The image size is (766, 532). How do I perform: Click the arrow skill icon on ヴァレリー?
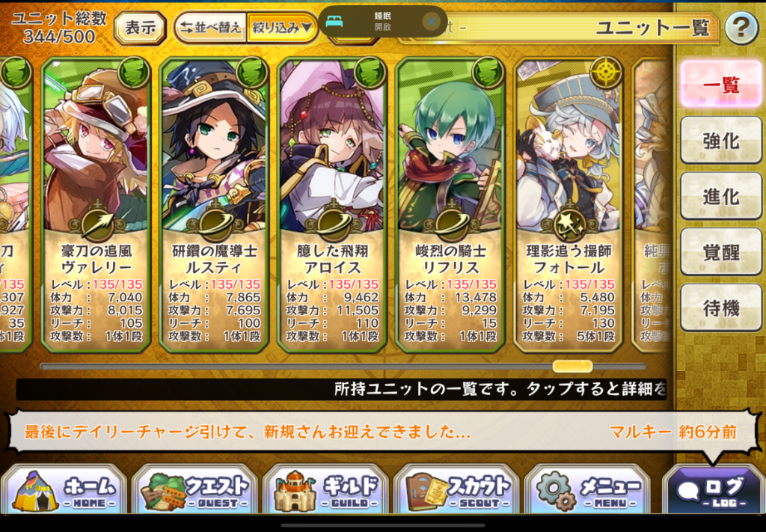point(98,223)
